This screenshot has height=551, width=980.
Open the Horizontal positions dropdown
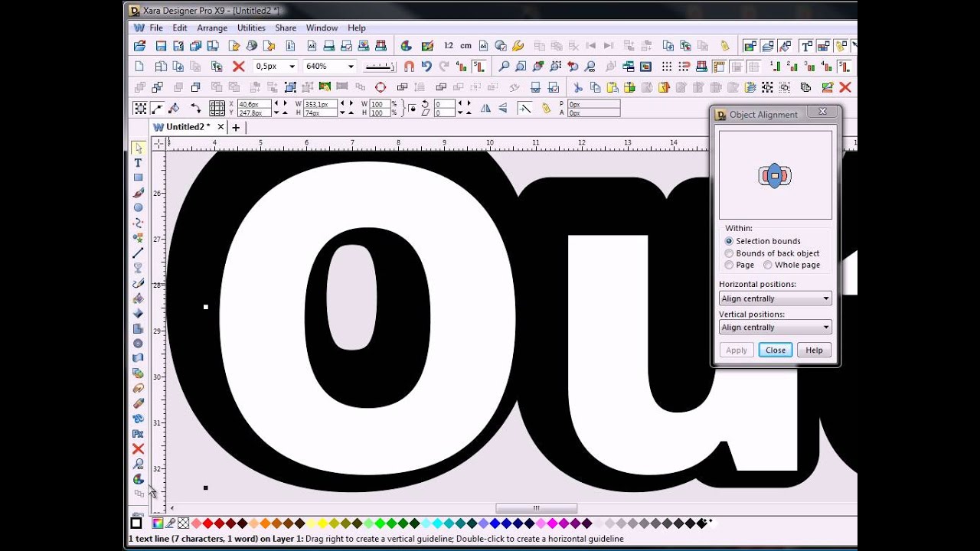click(x=775, y=298)
